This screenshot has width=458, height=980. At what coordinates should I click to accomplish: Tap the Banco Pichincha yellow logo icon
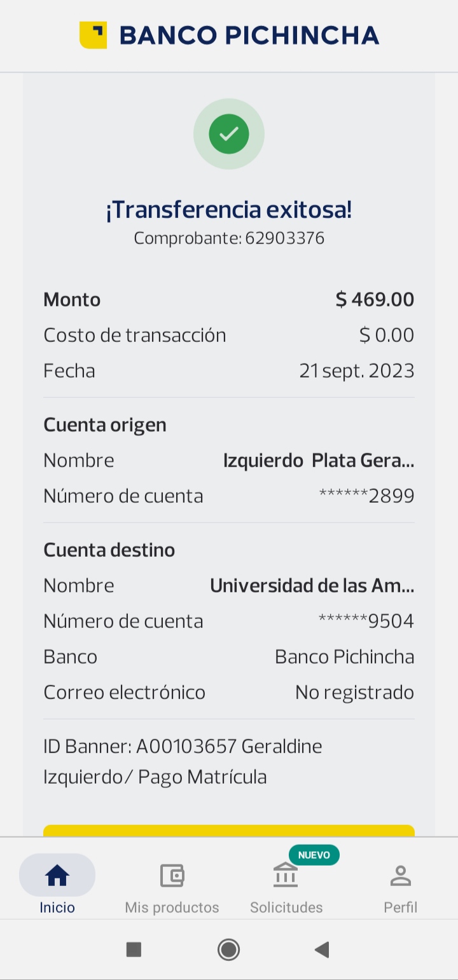[x=93, y=35]
